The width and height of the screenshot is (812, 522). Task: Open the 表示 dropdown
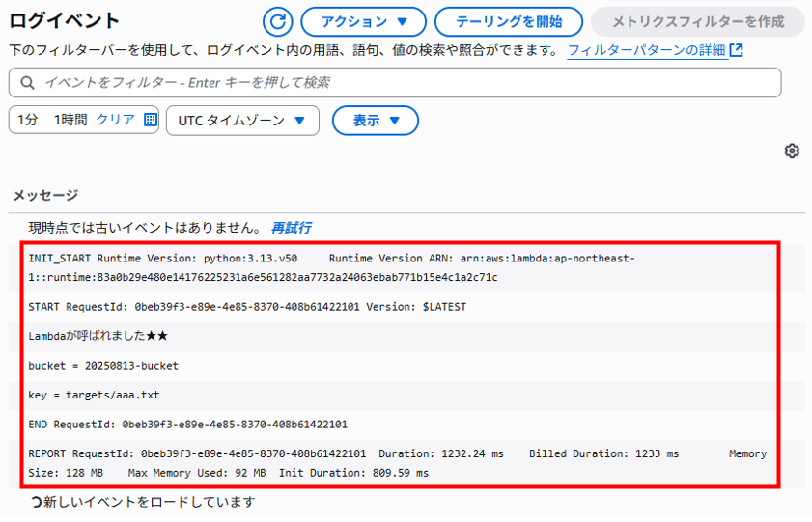coord(376,121)
